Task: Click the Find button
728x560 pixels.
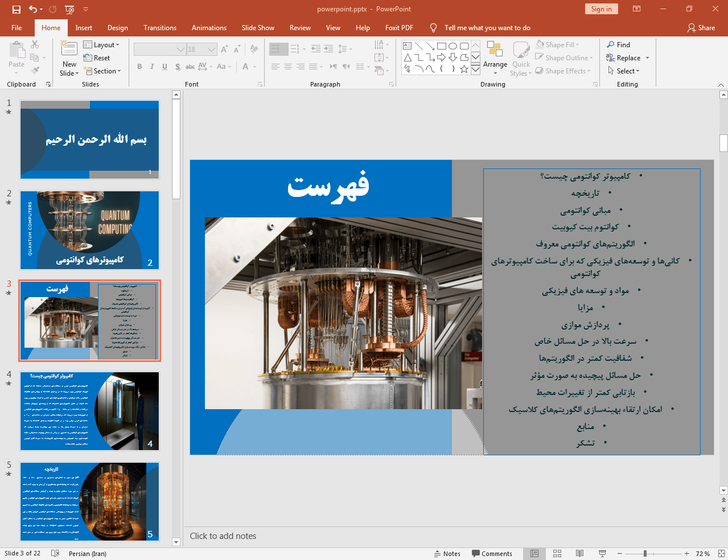Action: (x=619, y=45)
